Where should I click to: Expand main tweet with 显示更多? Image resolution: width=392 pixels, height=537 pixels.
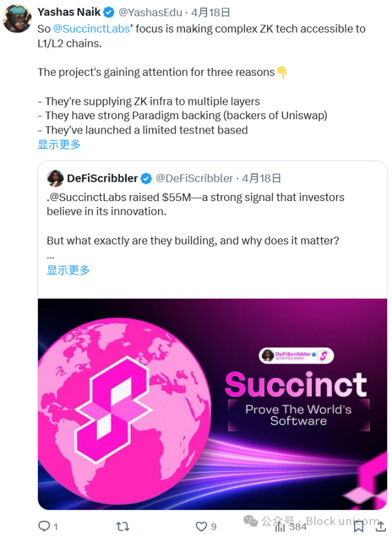pos(59,144)
